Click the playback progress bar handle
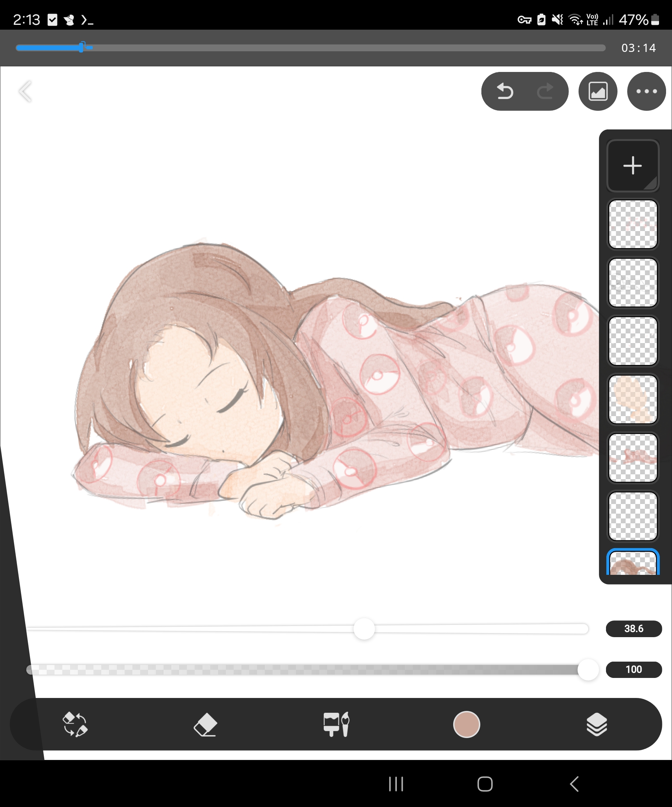The height and width of the screenshot is (807, 672). pos(81,47)
